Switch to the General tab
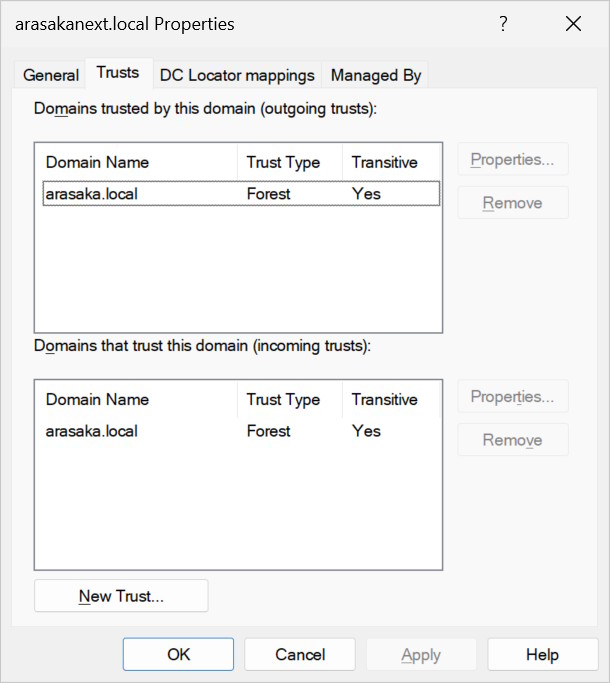Screen dimensions: 610x683 pyautogui.click(x=51, y=75)
